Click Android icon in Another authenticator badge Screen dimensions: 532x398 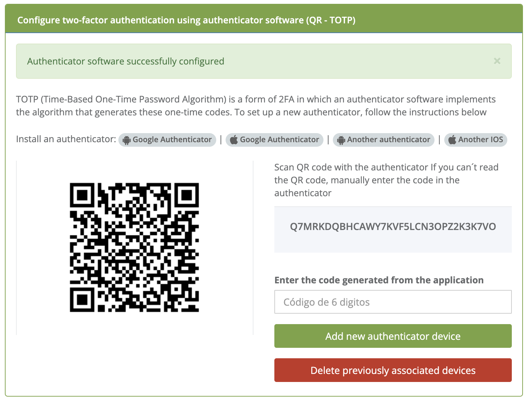click(x=341, y=140)
